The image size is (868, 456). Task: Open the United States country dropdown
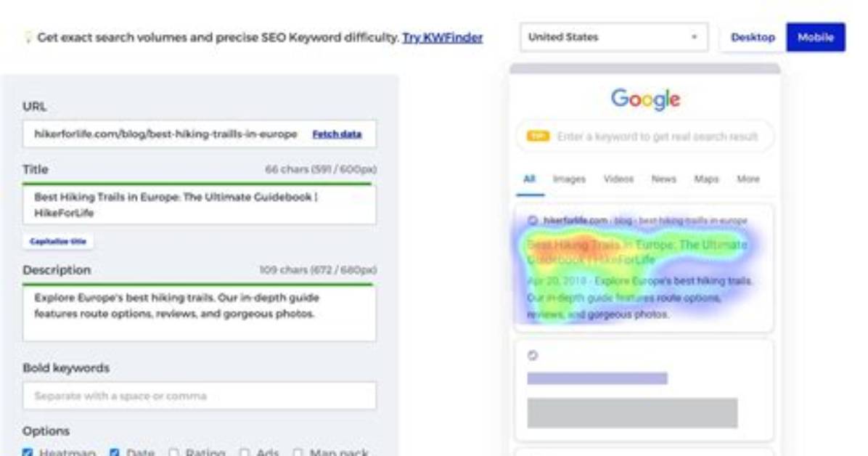click(614, 37)
